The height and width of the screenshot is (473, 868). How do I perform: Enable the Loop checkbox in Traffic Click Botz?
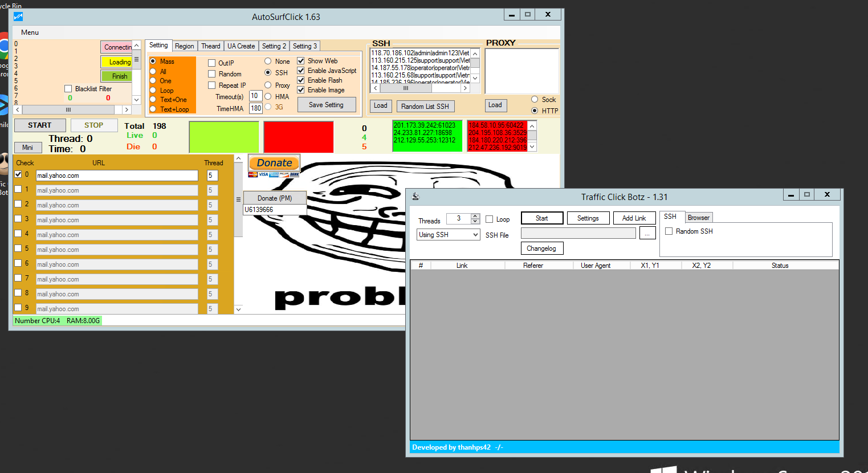[489, 219]
